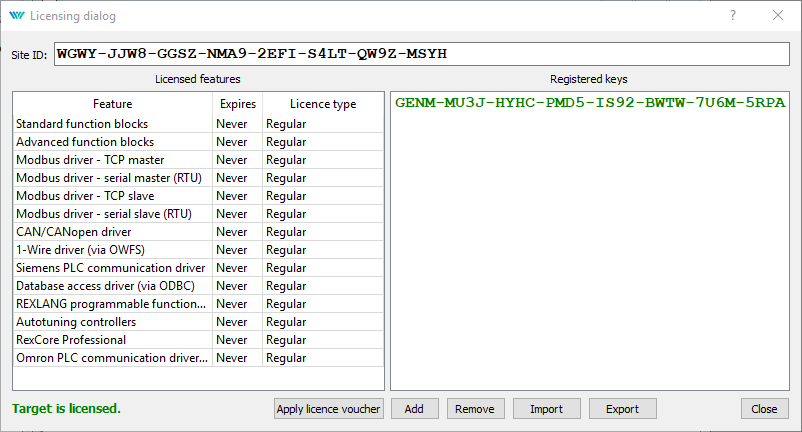Add a new licence key

point(414,409)
